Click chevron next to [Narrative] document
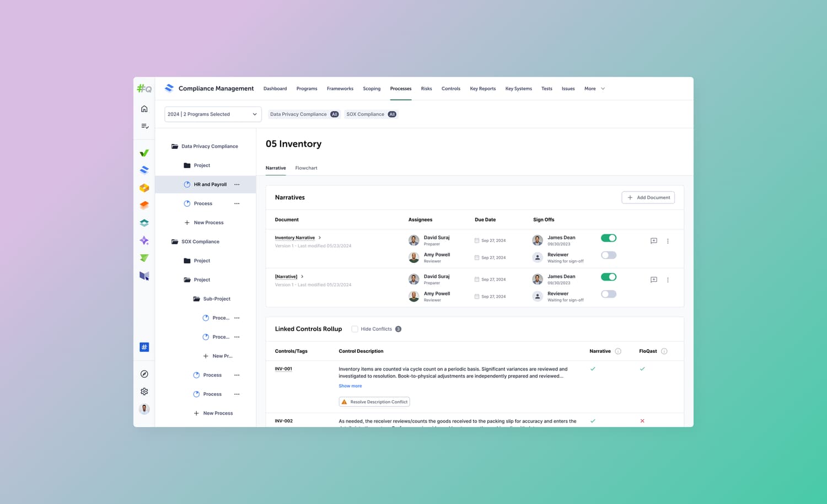This screenshot has height=504, width=827. tap(302, 277)
